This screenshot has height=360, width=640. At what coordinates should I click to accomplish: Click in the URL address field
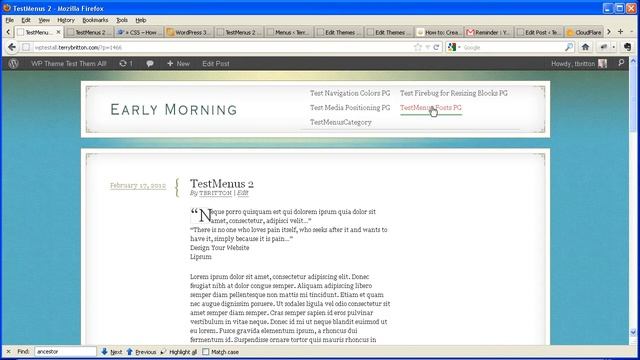click(220, 47)
